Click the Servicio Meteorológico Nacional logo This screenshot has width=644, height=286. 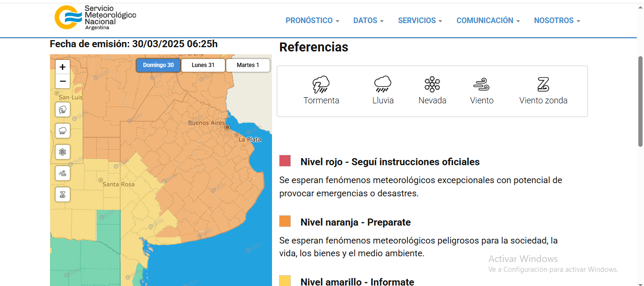(x=95, y=17)
